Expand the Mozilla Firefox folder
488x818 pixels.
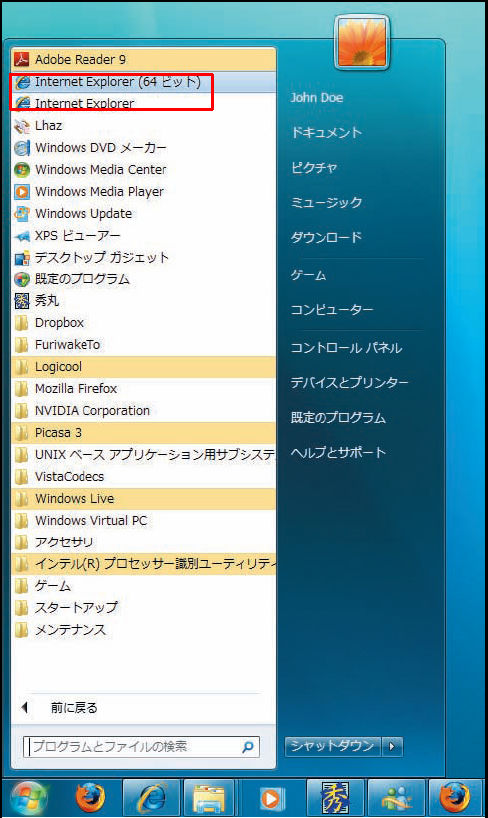coord(143,389)
